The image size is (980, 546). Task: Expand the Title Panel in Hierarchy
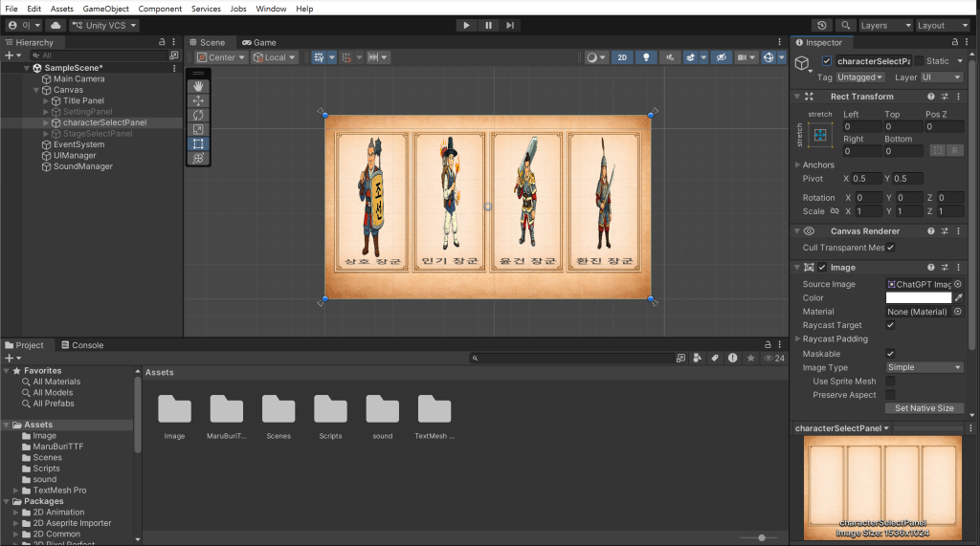[x=46, y=100]
